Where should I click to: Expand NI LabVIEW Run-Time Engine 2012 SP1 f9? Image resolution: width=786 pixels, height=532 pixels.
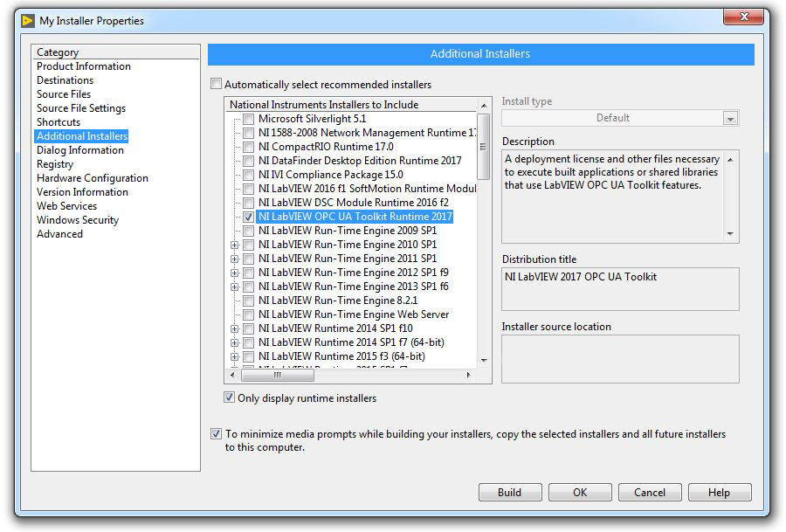coord(235,273)
